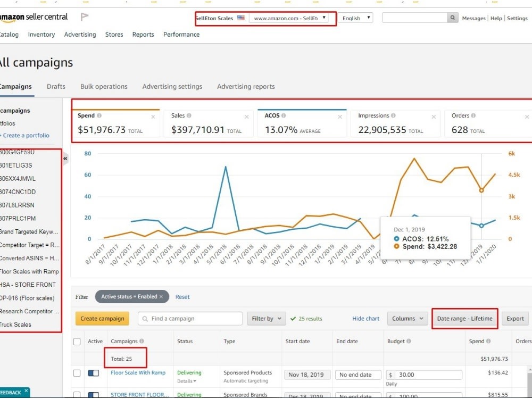This screenshot has width=532, height=399.
Task: Open the English language dropdown
Action: 355,18
